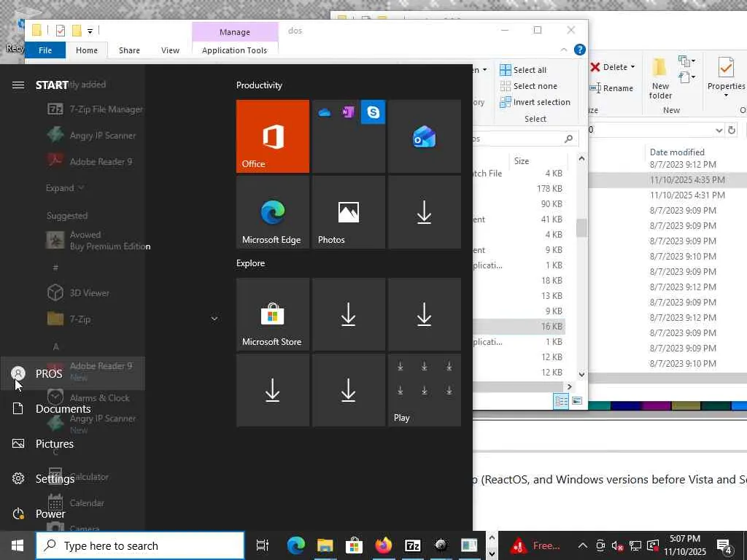This screenshot has width=747, height=560.
Task: Click the Free... weather alert widget
Action: (x=535, y=545)
